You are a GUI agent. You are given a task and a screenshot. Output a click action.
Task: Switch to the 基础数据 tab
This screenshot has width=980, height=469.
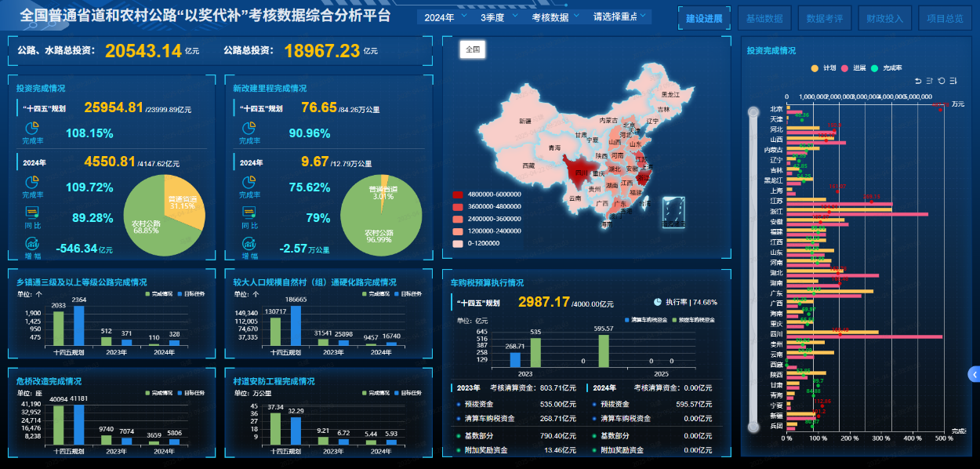click(x=764, y=18)
